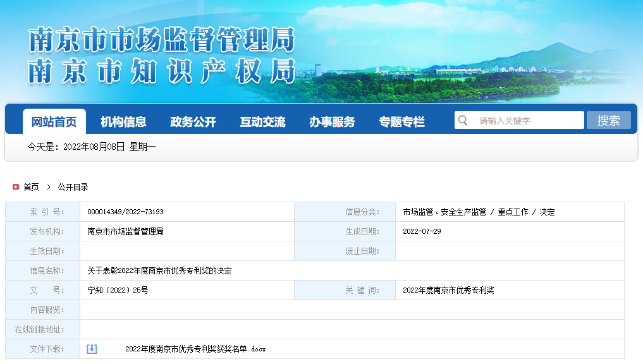
Task: Switch to the 机构信息 tab
Action: 123,122
